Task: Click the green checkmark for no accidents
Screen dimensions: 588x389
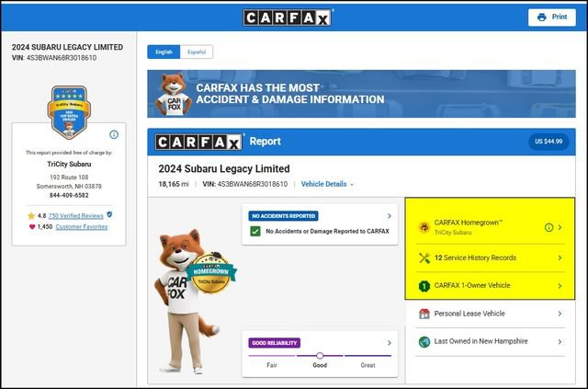Action: [x=255, y=232]
